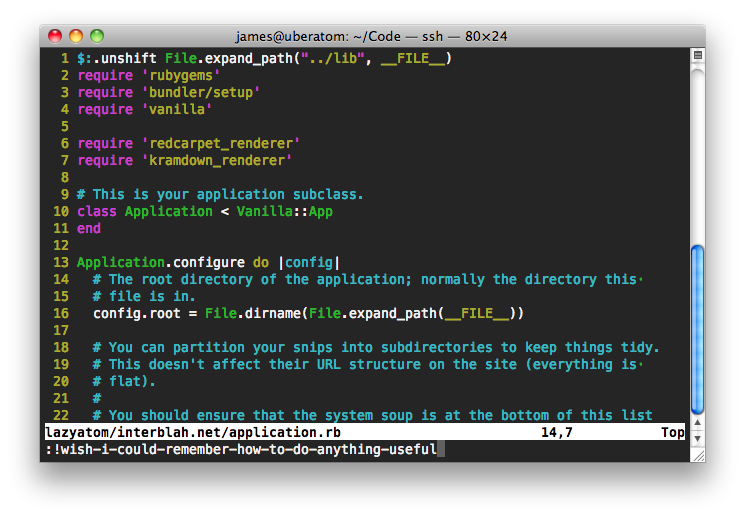Click the text 'bundler/setup' on line 3
Image resolution: width=745 pixels, height=517 pixels.
(201, 92)
